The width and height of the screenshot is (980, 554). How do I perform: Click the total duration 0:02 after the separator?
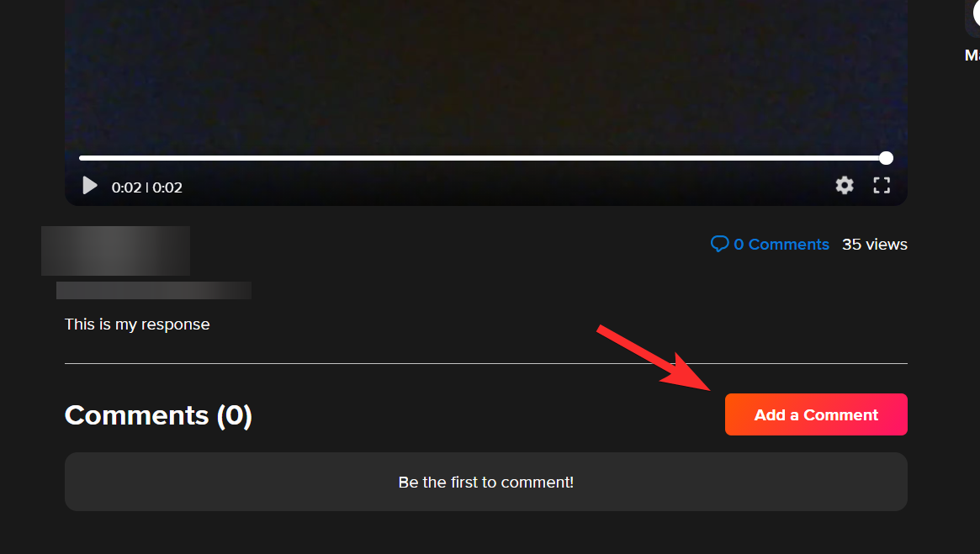tap(167, 187)
